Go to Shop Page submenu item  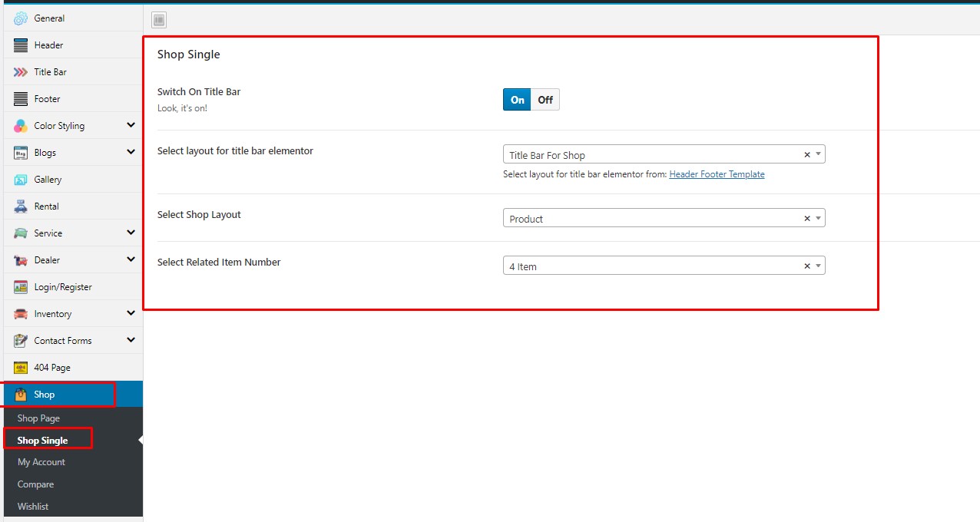38,418
